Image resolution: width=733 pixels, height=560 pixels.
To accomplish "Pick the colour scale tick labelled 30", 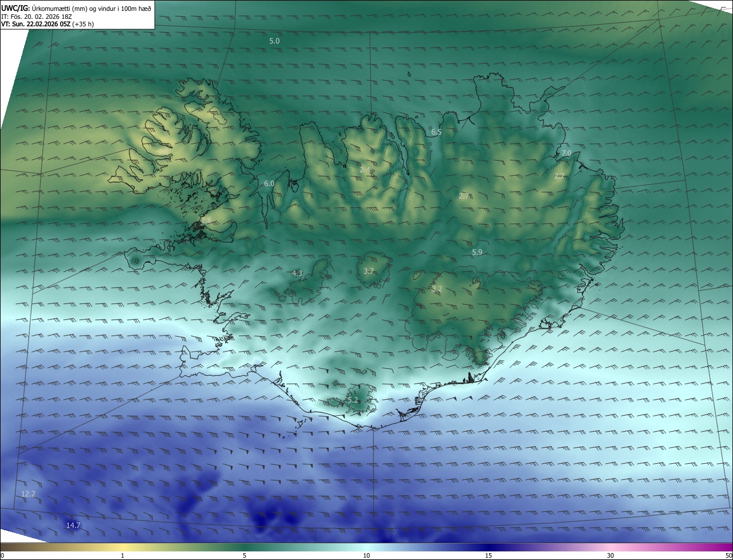I will point(610,555).
